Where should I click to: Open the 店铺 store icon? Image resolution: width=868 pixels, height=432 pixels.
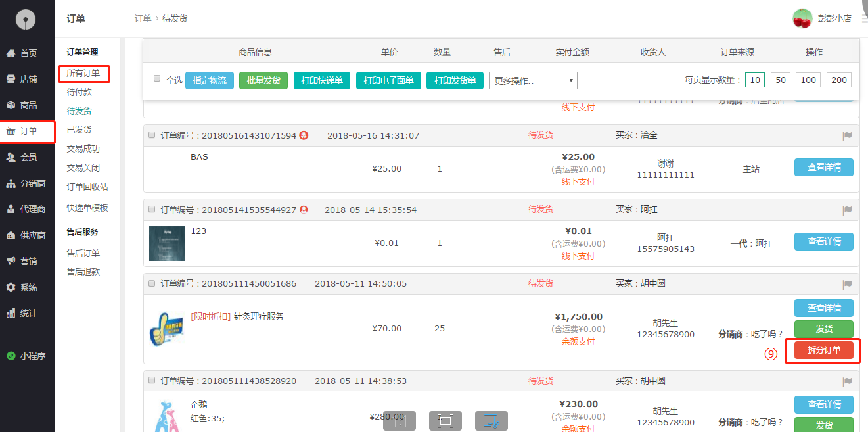pos(11,79)
